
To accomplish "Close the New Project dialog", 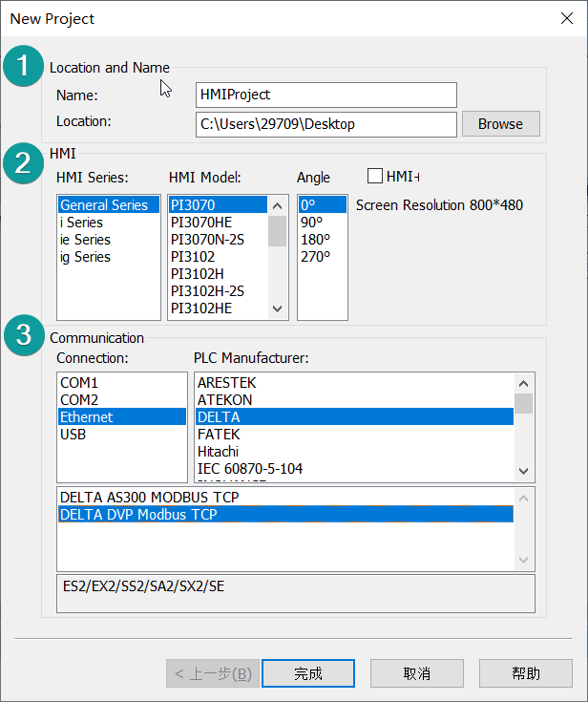I will click(x=565, y=18).
